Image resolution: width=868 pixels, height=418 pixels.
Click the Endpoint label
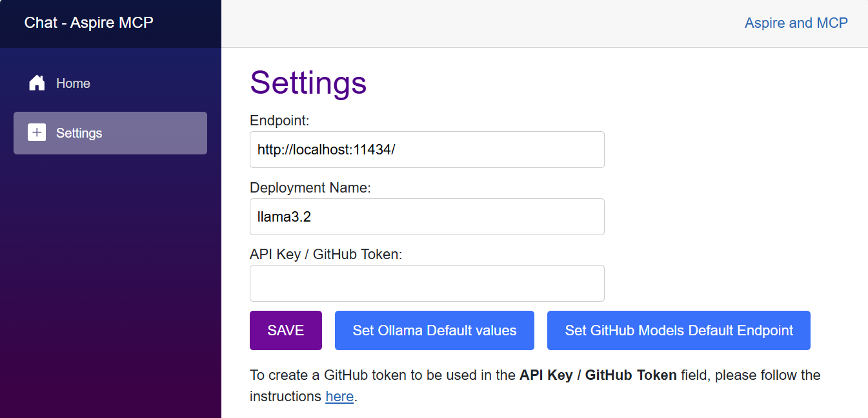(x=280, y=120)
